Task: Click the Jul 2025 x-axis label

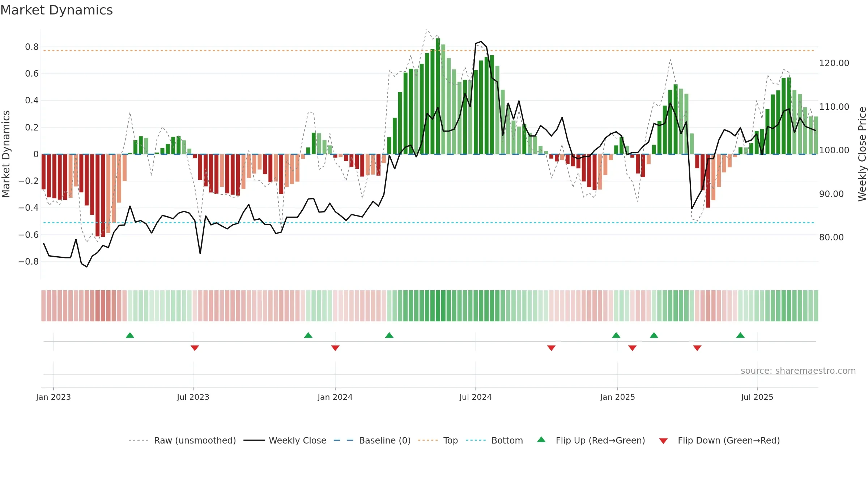Action: (x=757, y=397)
